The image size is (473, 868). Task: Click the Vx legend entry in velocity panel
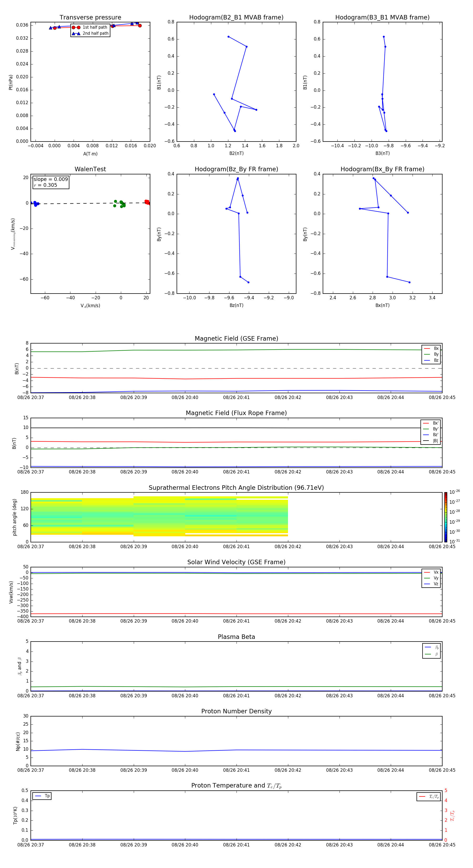pos(431,572)
